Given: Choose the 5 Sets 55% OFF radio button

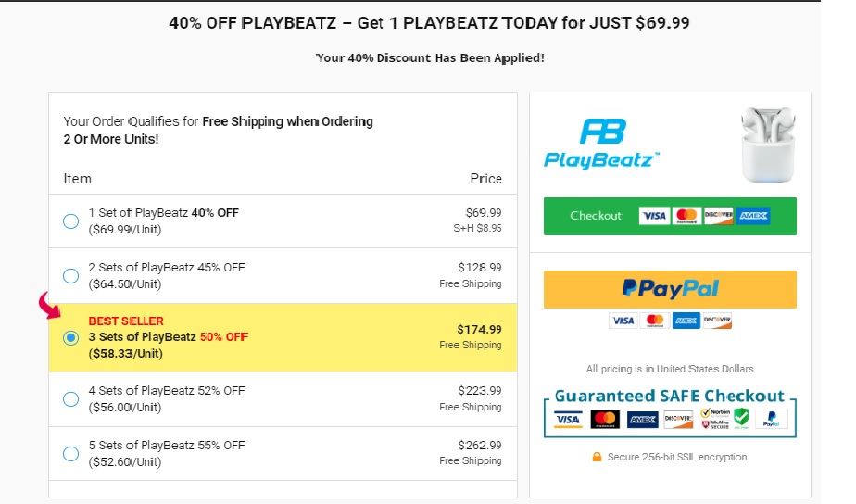Looking at the screenshot, I should (x=70, y=454).
